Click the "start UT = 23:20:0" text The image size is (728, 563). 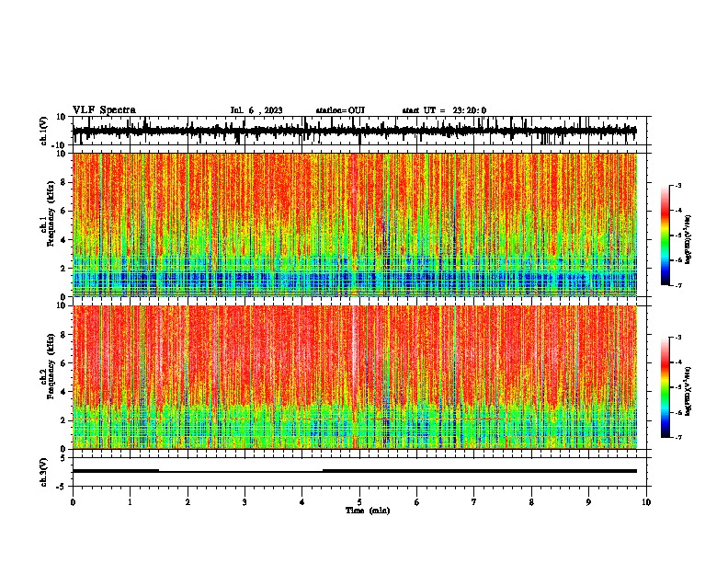point(444,110)
